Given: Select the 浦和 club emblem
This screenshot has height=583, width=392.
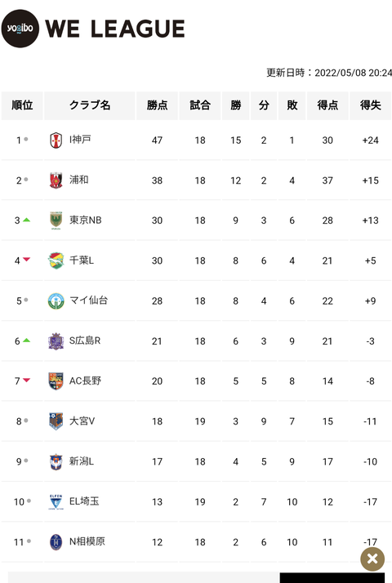Looking at the screenshot, I should [x=56, y=180].
